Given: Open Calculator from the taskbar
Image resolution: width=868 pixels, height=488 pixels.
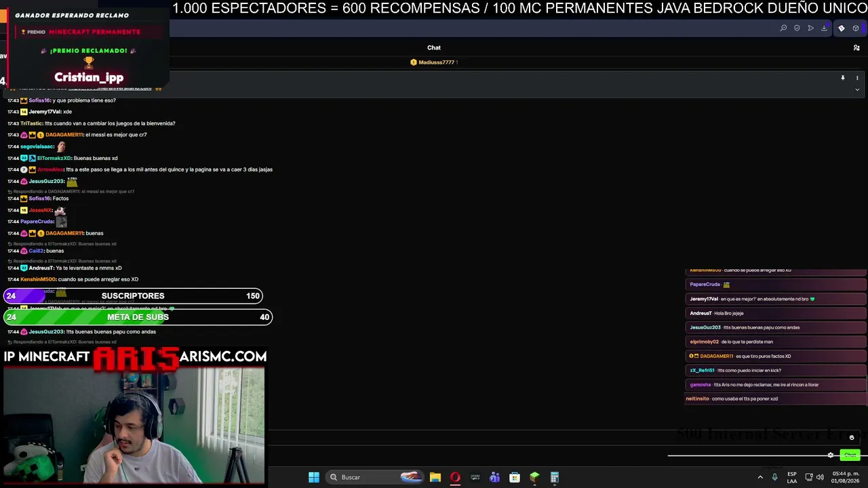Looking at the screenshot, I should pos(554,477).
